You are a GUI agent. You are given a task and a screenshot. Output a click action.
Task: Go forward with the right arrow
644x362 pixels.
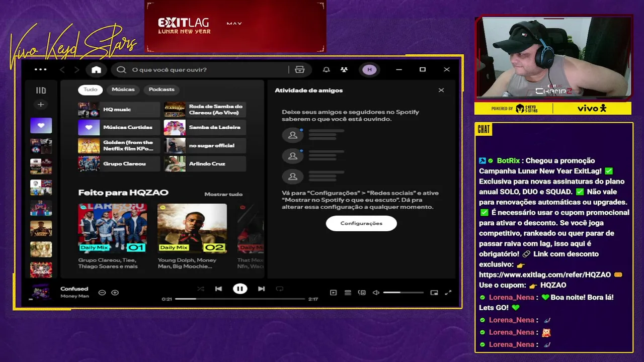(76, 70)
